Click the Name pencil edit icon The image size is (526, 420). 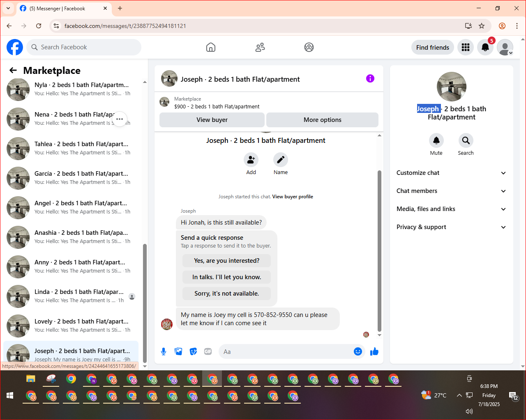[281, 160]
